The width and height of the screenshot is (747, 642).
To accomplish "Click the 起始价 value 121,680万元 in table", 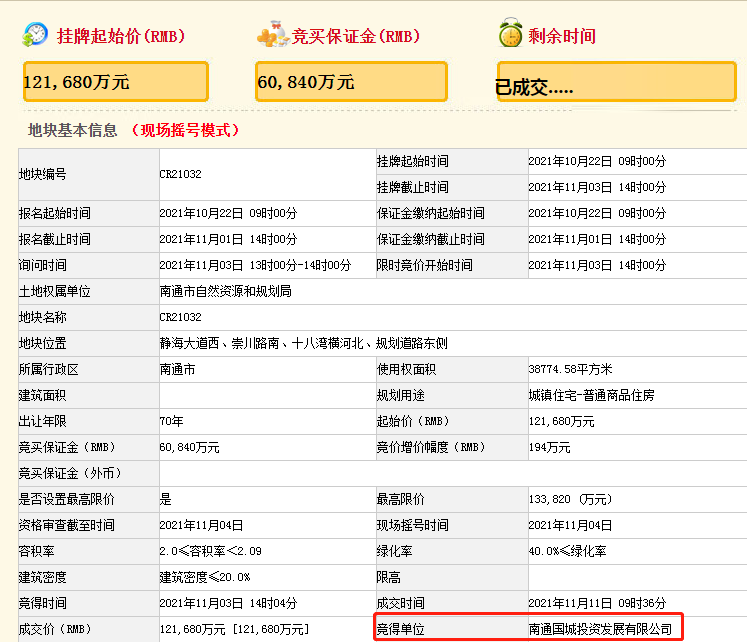I will point(561,421).
